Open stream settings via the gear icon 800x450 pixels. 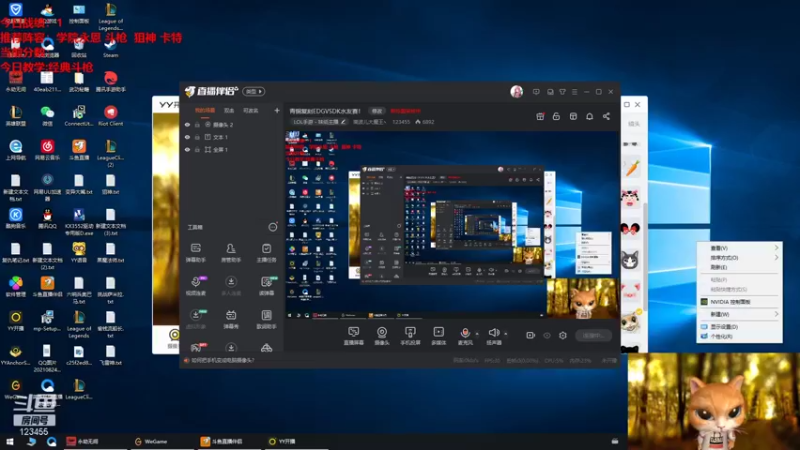coord(563,335)
